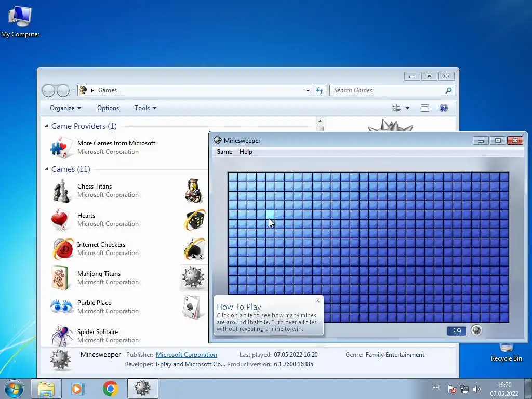Viewport: 532px width, 399px height.
Task: Click the volume speaker tray icon
Action: pyautogui.click(x=477, y=389)
